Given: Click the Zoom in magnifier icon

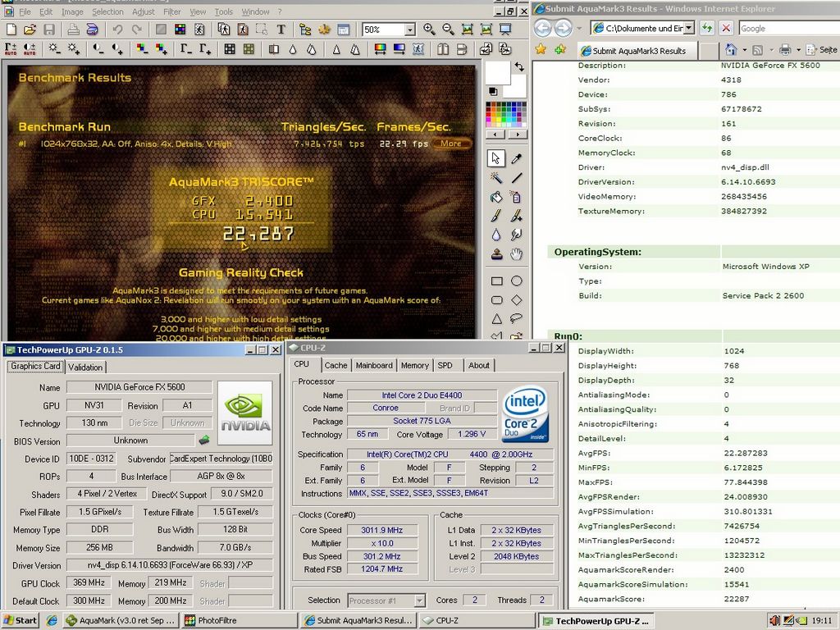Looking at the screenshot, I should (429, 30).
